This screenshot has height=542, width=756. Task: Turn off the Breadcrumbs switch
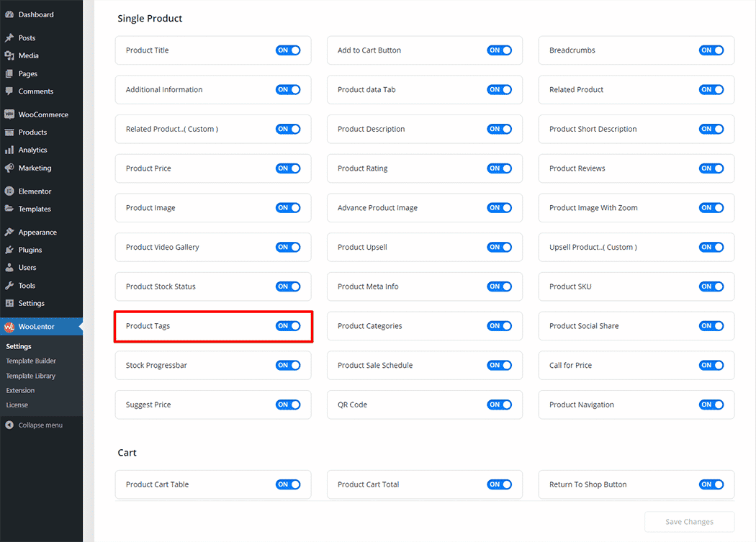(x=711, y=50)
